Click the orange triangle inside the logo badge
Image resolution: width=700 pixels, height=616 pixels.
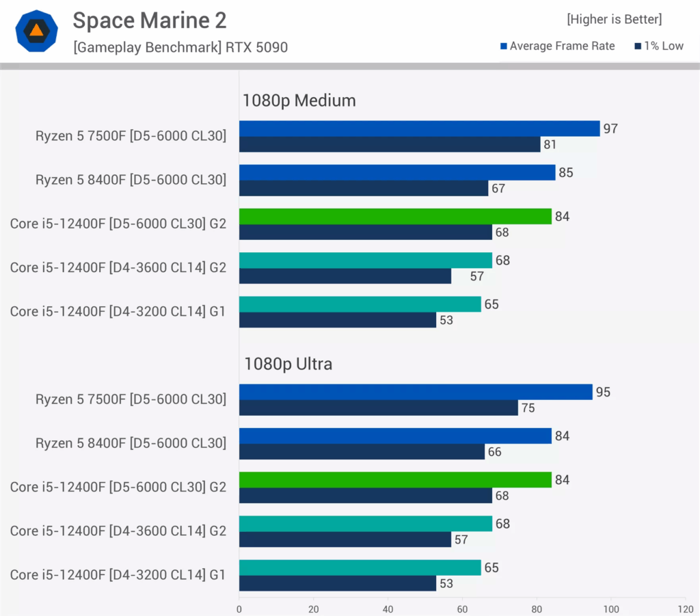(36, 30)
